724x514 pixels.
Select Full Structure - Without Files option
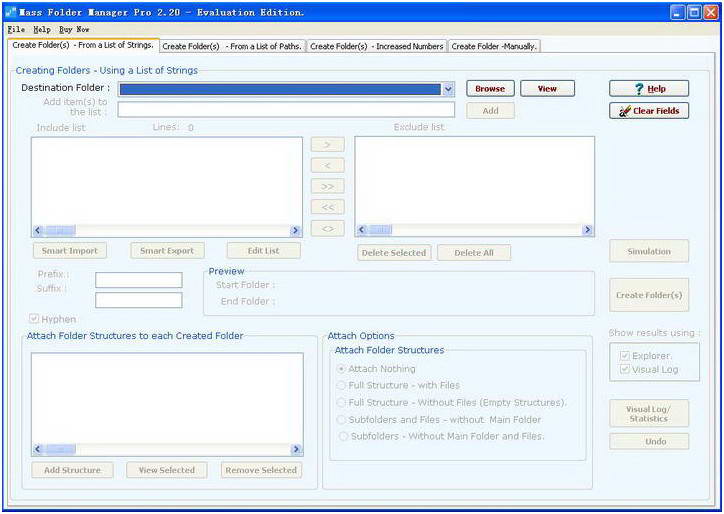click(x=342, y=403)
